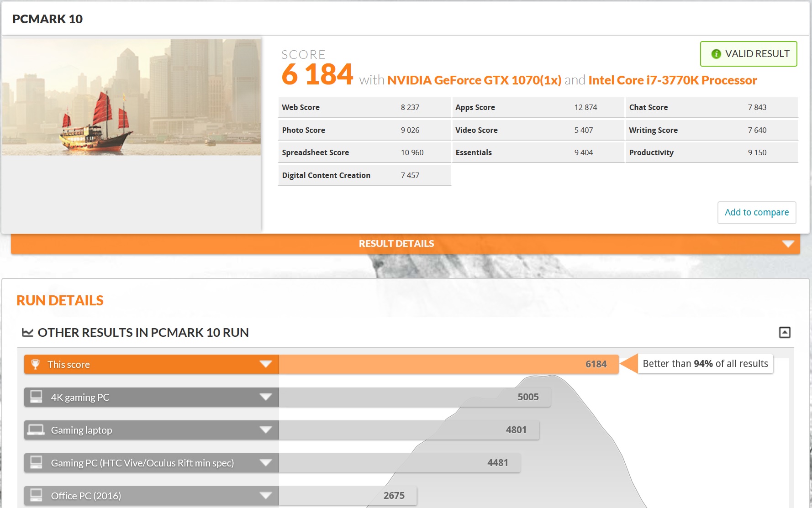Click the Chat Score value 7 843
The image size is (812, 508).
757,107
